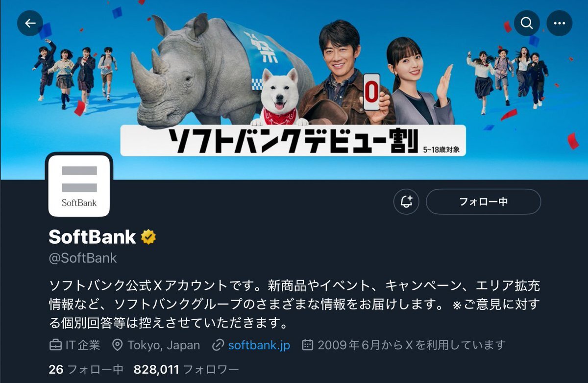The height and width of the screenshot is (383, 588).
Task: Go back with the arrow icon
Action: [x=30, y=23]
